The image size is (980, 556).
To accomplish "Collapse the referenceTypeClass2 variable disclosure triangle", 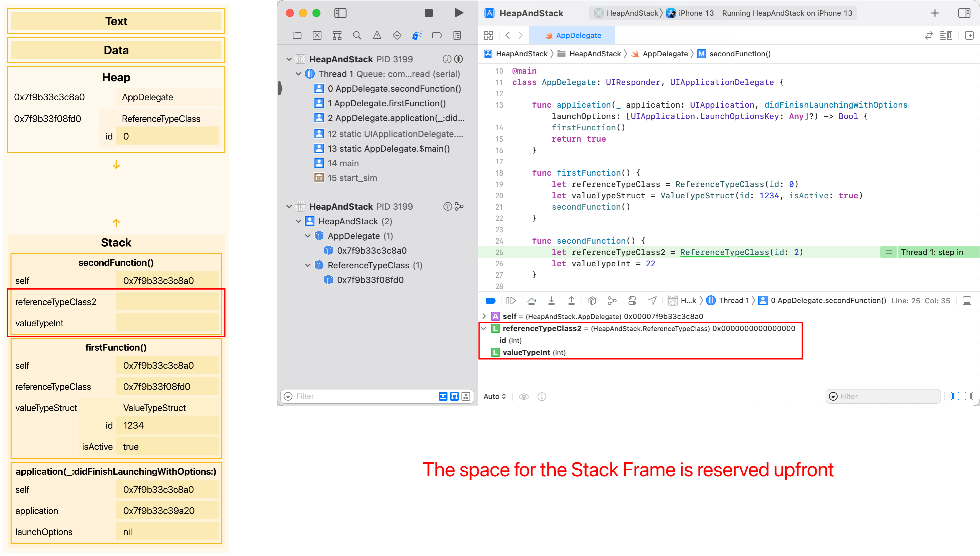I will tap(484, 328).
